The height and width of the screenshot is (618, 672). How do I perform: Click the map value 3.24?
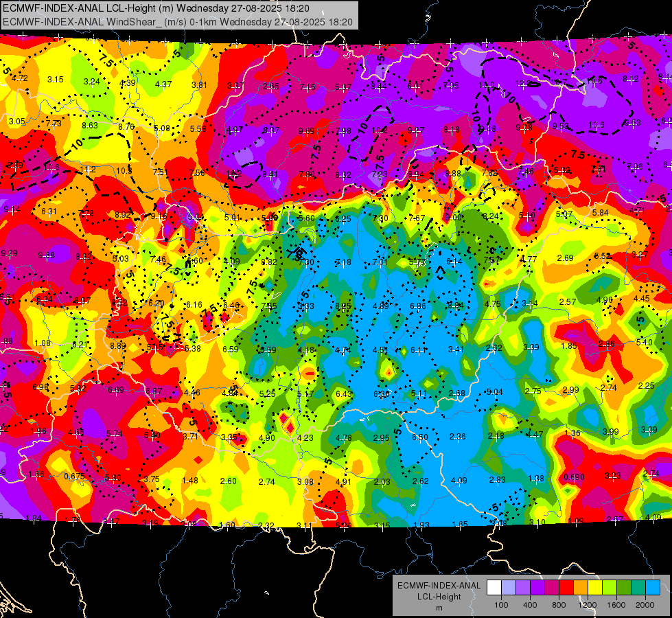pyautogui.click(x=92, y=82)
